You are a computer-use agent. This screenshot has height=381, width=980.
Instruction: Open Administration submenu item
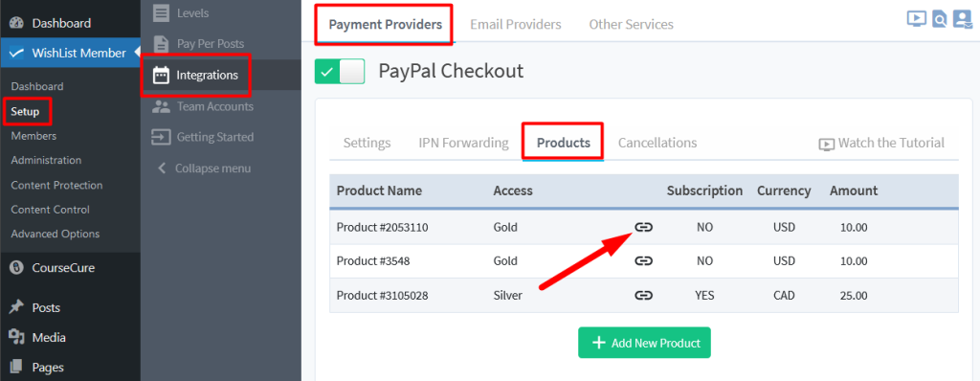[46, 160]
